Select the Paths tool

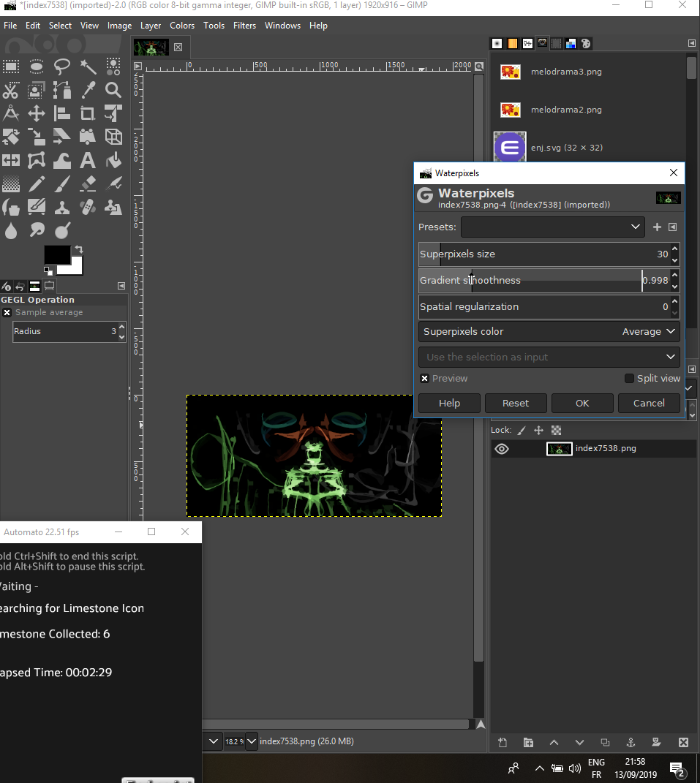click(62, 90)
